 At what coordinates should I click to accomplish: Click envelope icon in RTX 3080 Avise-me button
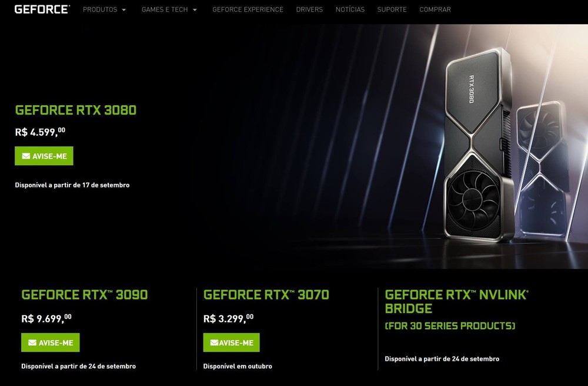pos(26,156)
